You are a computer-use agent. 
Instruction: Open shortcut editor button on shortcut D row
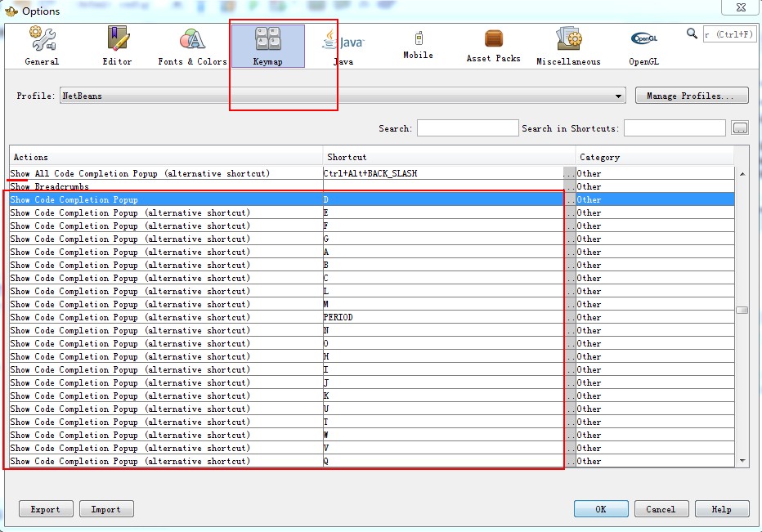click(x=569, y=199)
